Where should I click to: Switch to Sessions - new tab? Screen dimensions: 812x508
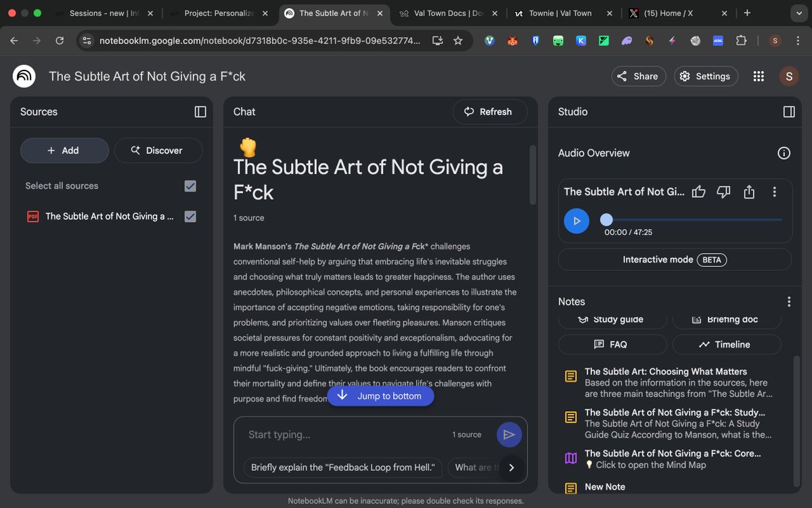click(105, 13)
